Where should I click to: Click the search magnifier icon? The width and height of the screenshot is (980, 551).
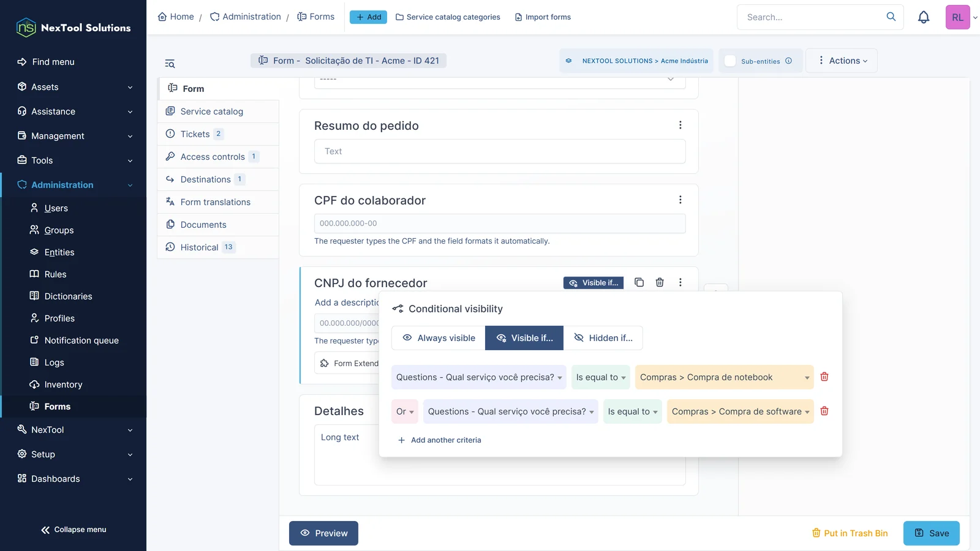point(891,17)
